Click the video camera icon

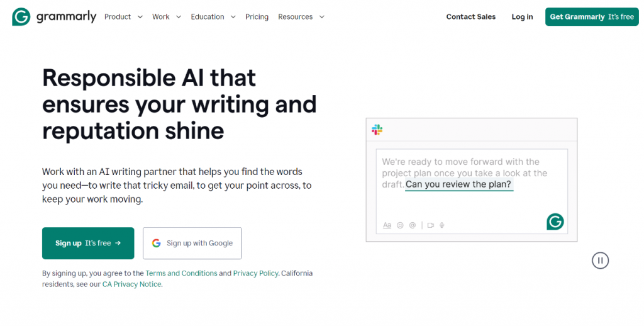coord(430,225)
